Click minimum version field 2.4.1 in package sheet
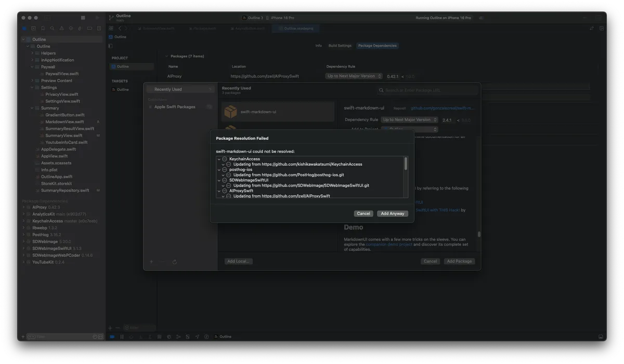The image size is (624, 364). 447,120
